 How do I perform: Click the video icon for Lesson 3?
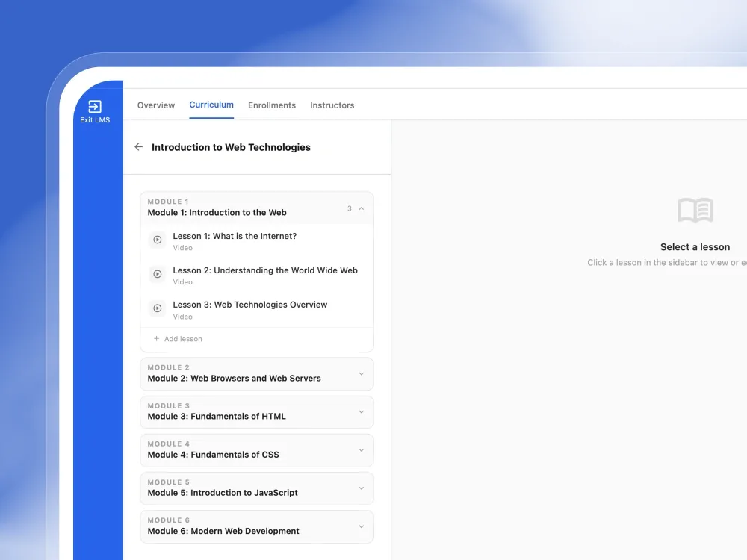pos(157,308)
